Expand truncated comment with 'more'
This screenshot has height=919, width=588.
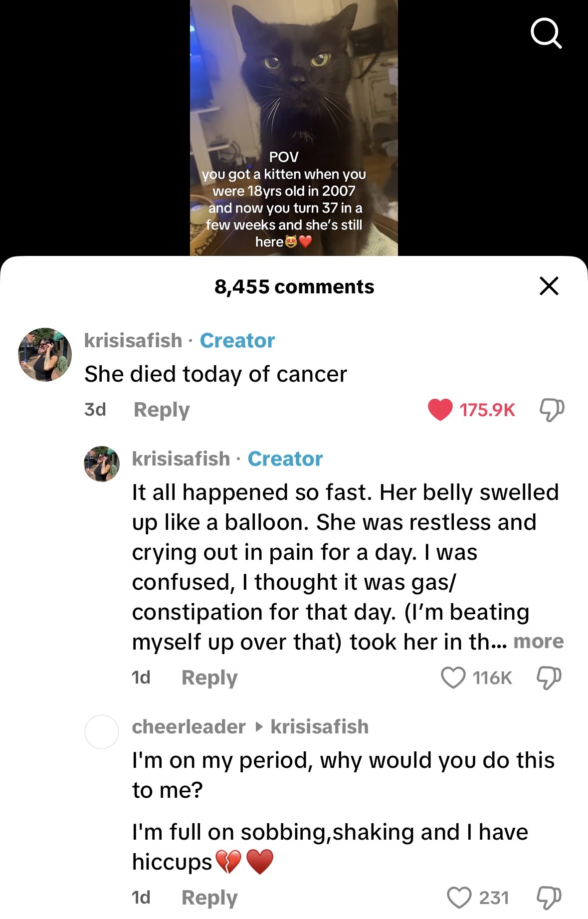coord(538,642)
